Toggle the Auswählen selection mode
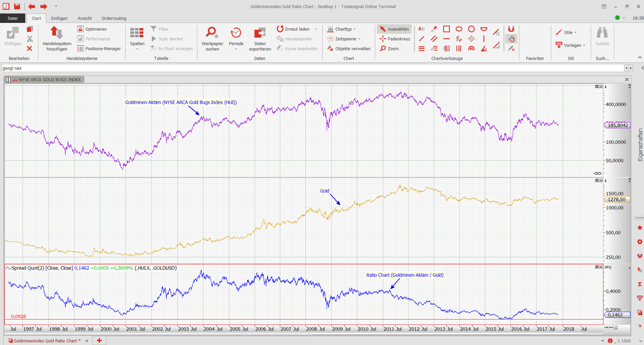This screenshot has height=345, width=644. tap(394, 29)
